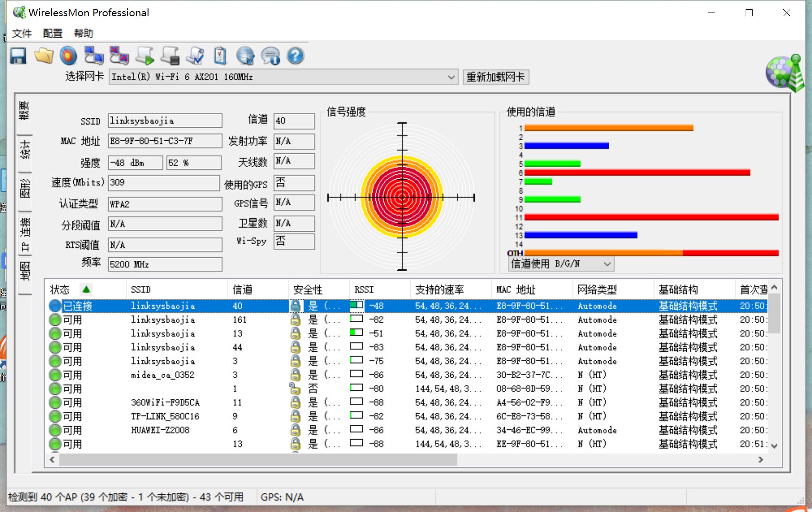Click the globe with checkmark icon
The height and width of the screenshot is (512, 812).
(245, 56)
